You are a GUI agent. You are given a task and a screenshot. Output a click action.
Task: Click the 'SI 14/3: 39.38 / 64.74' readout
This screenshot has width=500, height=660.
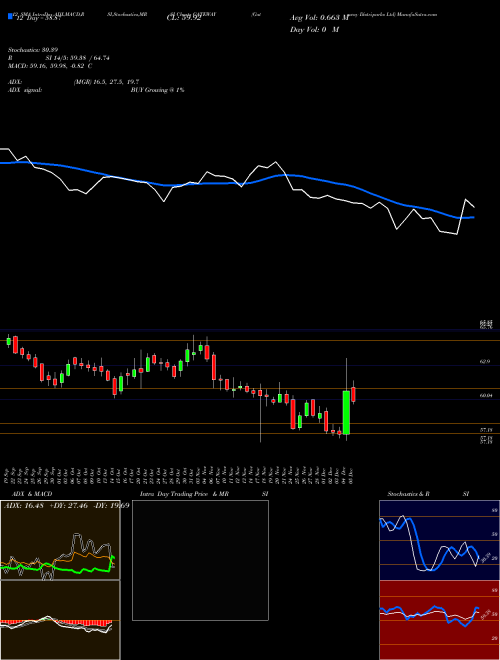(x=77, y=58)
